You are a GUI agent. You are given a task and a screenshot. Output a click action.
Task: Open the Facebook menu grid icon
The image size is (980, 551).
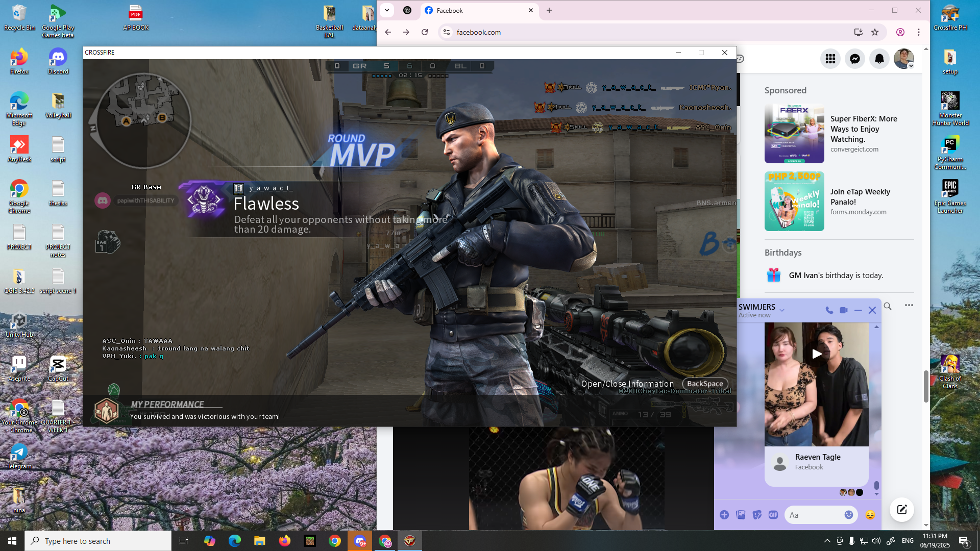point(830,59)
